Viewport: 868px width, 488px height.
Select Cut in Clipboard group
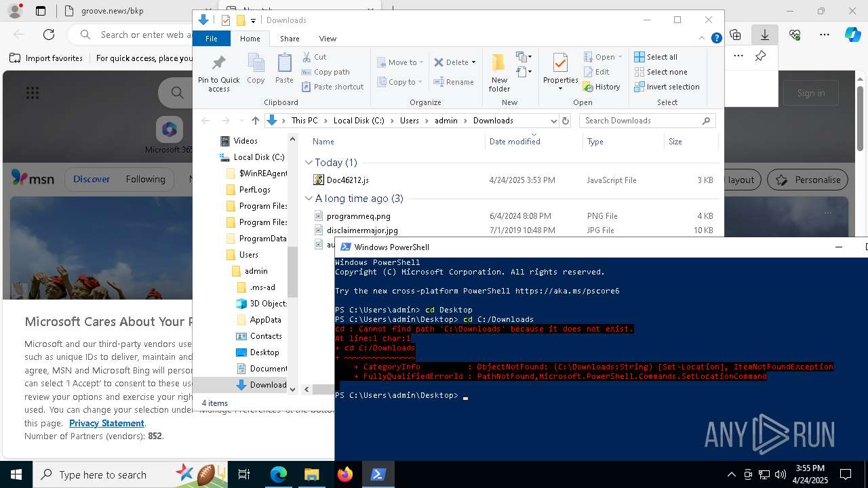pos(315,57)
